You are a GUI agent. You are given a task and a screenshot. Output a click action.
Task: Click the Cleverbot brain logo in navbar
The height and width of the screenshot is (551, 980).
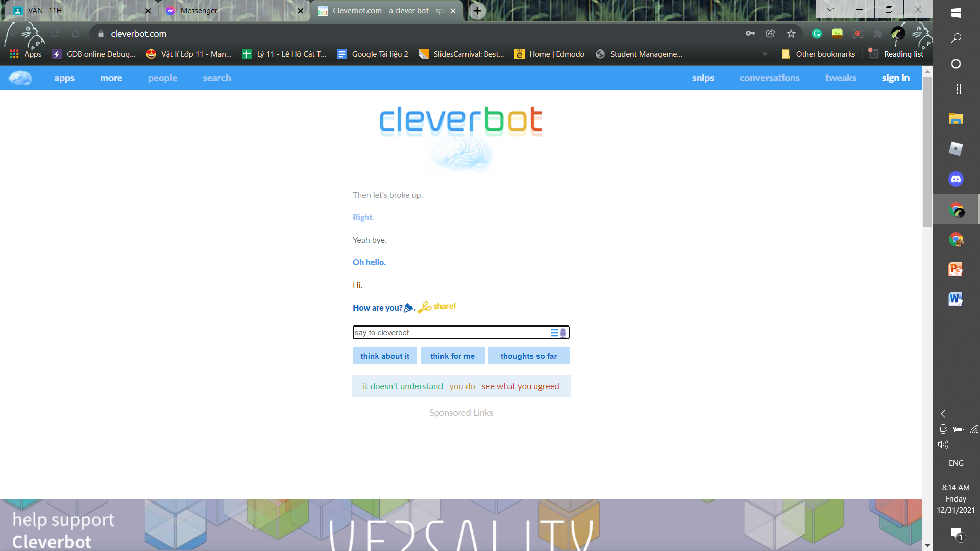coord(20,78)
